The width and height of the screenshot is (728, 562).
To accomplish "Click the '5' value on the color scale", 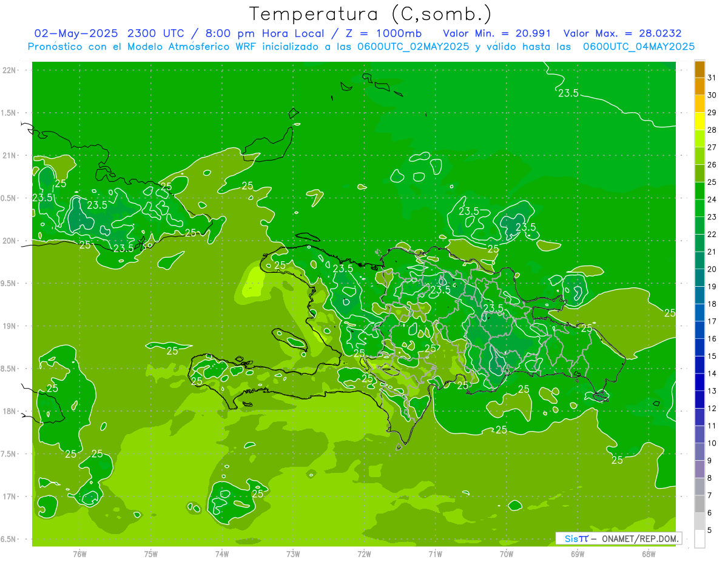I will click(x=710, y=530).
